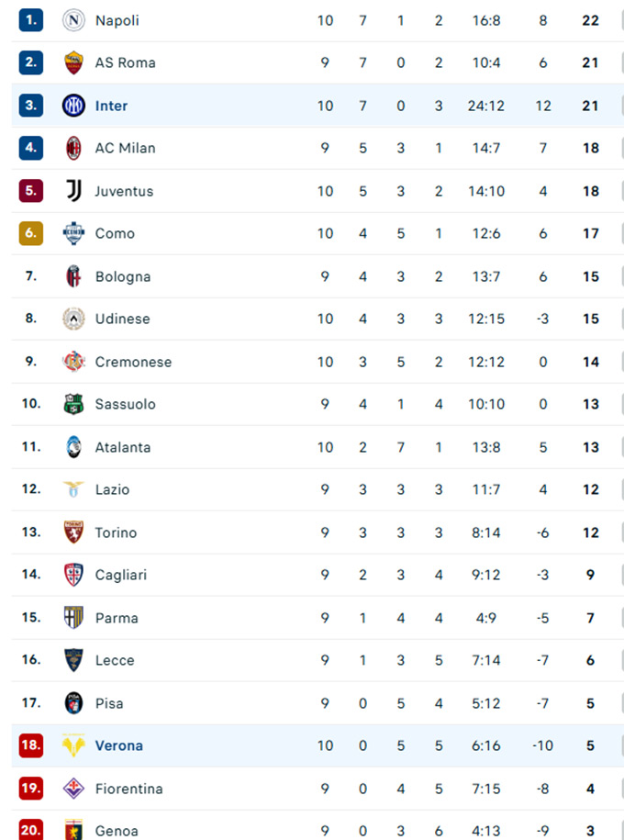Click the Atalanta club logo
Viewport: 624px width, 840px height.
pyautogui.click(x=73, y=447)
